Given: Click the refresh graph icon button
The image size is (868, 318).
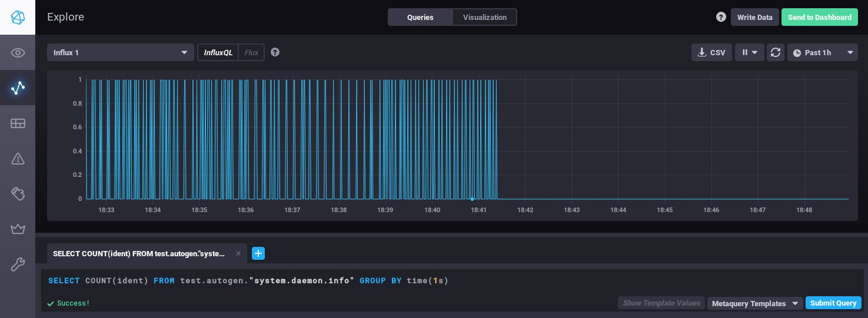Looking at the screenshot, I should coord(776,52).
